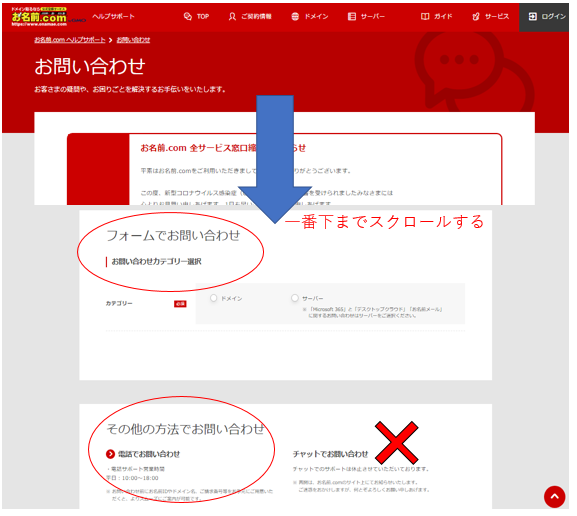Follow the お名前.com ヘルプサポート breadcrumb
577x516 pixels.
click(x=70, y=40)
